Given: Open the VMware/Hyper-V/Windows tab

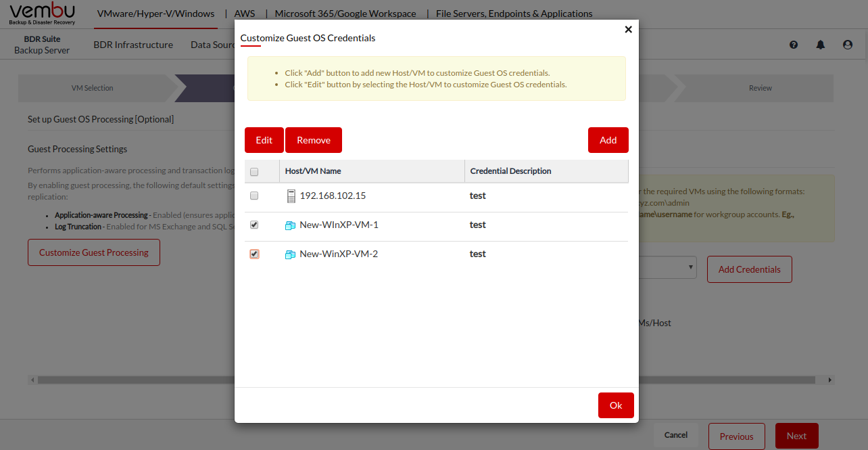Looking at the screenshot, I should 155,14.
